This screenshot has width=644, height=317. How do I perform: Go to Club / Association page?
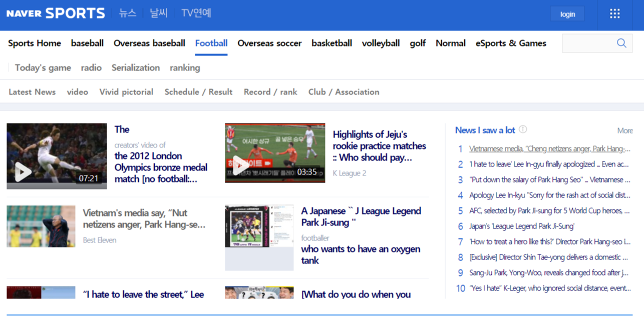point(344,92)
